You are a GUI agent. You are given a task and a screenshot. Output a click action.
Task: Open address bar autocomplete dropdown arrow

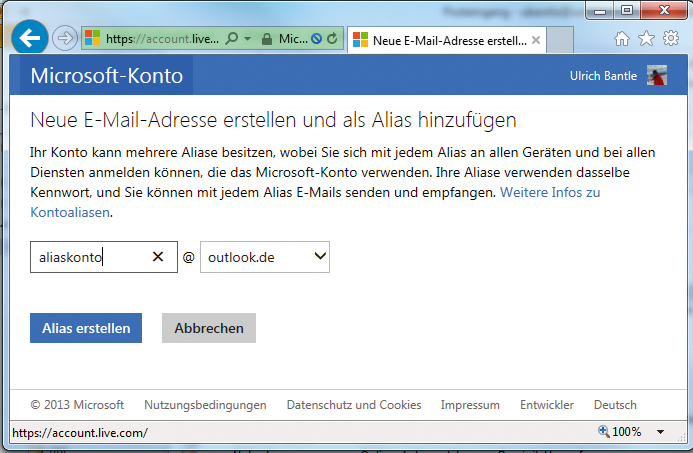pyautogui.click(x=248, y=39)
